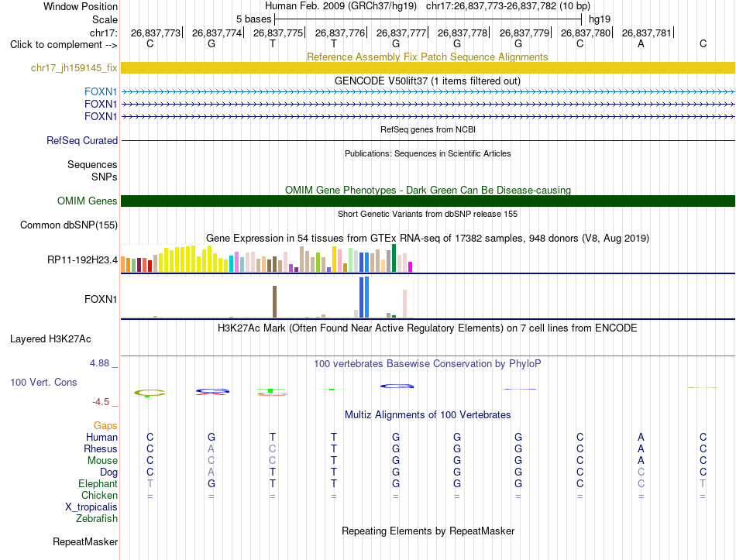Open the H3K27Ac Mark track title
The width and height of the screenshot is (736, 560).
tap(427, 328)
